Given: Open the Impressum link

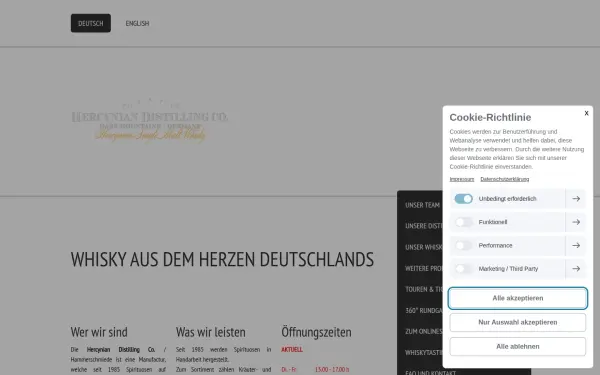Looking at the screenshot, I should click(462, 179).
